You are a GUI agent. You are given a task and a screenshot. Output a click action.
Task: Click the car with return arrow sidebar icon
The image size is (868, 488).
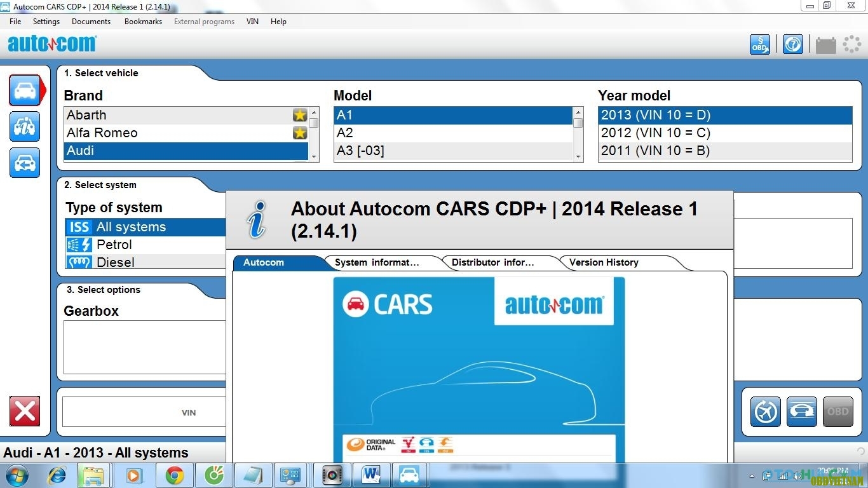tap(25, 163)
